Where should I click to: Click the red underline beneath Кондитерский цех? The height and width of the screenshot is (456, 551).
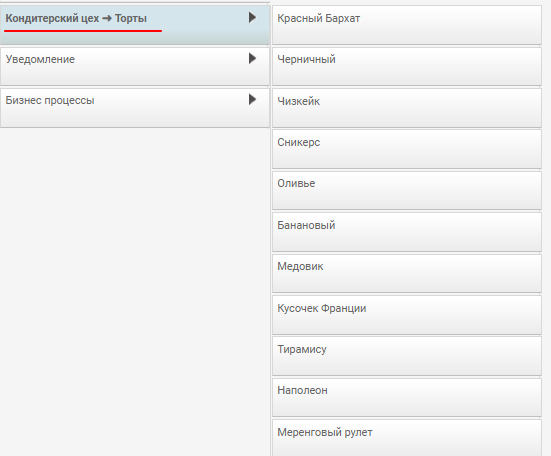[83, 31]
